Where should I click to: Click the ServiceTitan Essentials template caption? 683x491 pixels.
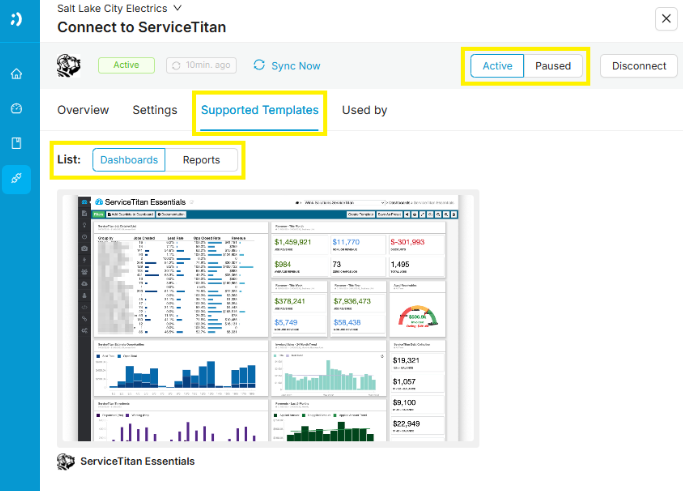[x=137, y=461]
